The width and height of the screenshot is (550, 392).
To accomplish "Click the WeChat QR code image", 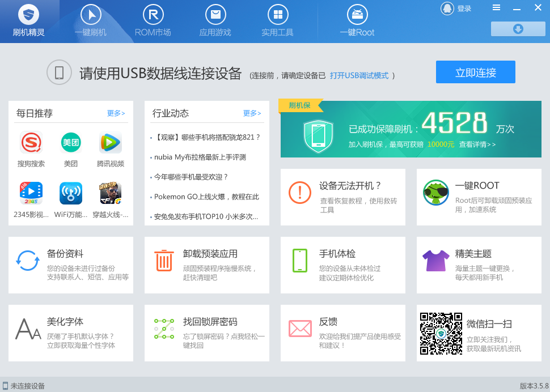I will (x=441, y=333).
